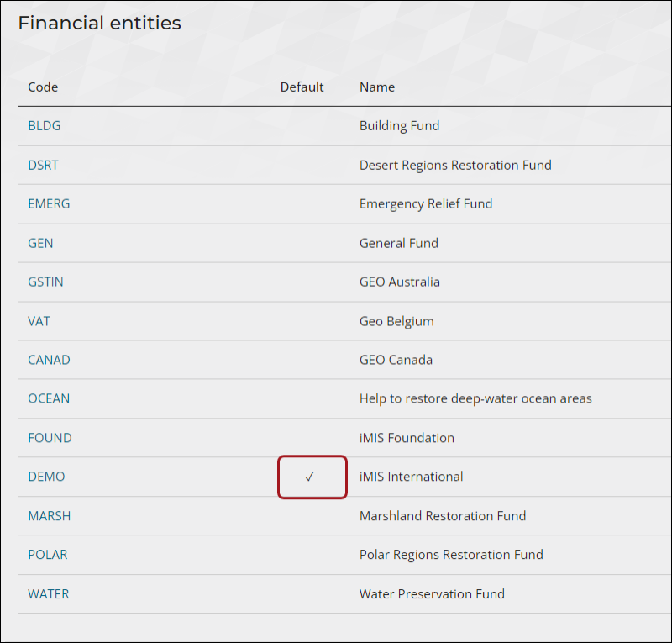Select the VAT Geo Belgium code

pos(38,320)
